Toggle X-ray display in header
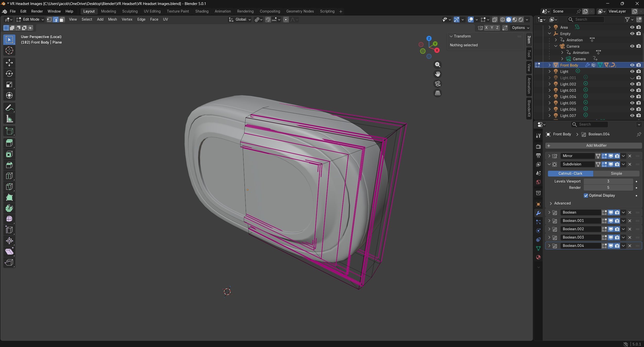The image size is (644, 347). tap(495, 20)
